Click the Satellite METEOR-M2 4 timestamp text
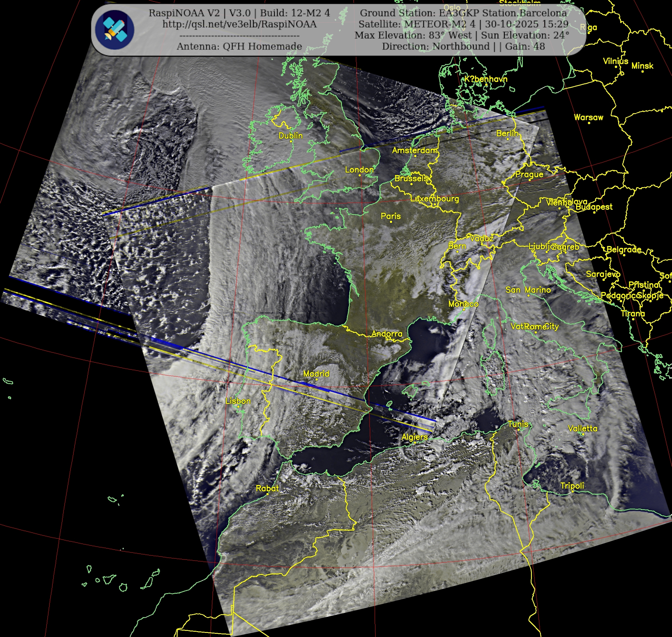672x637 pixels. pyautogui.click(x=463, y=24)
